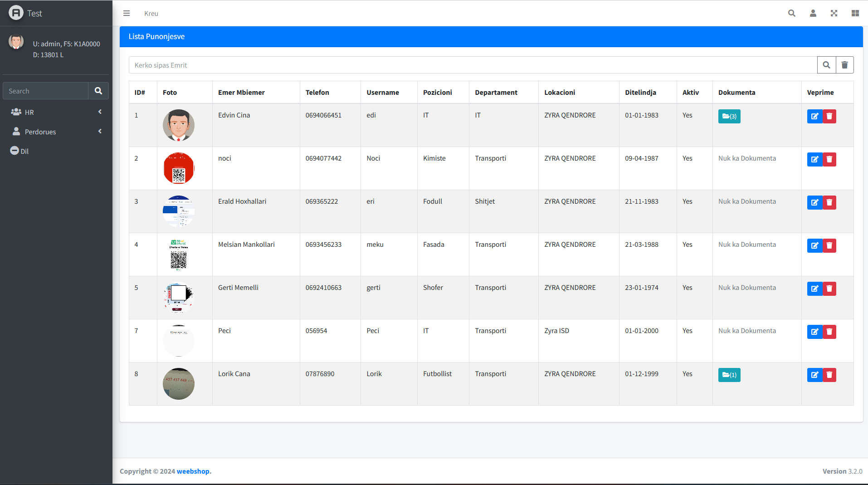This screenshot has width=868, height=485.
Task: Open the Kreu navigation link
Action: coord(151,14)
